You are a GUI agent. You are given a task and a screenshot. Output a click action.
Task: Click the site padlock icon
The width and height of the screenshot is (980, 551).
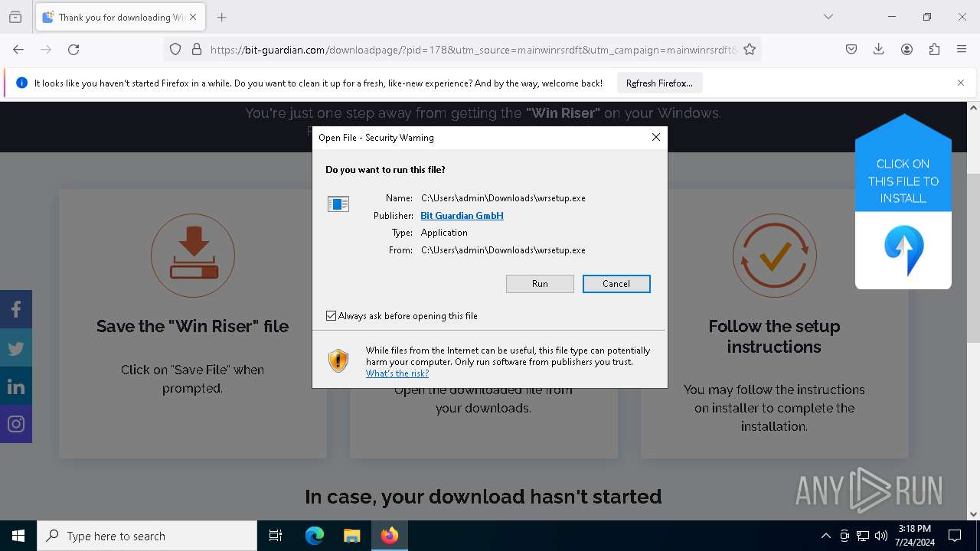[x=197, y=49]
